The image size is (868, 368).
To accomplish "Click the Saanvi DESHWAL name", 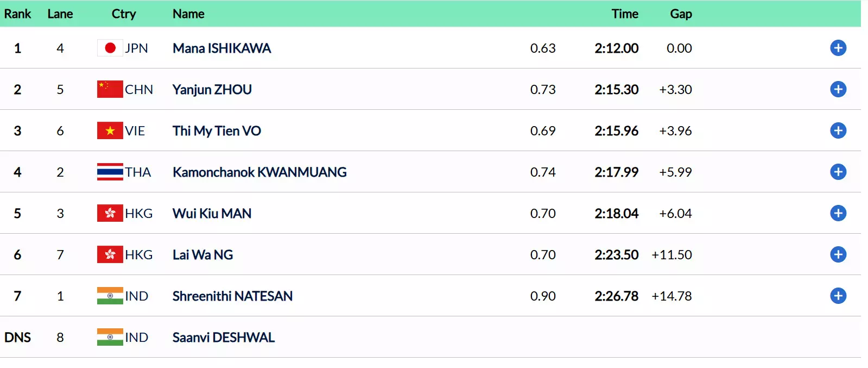I will 223,337.
